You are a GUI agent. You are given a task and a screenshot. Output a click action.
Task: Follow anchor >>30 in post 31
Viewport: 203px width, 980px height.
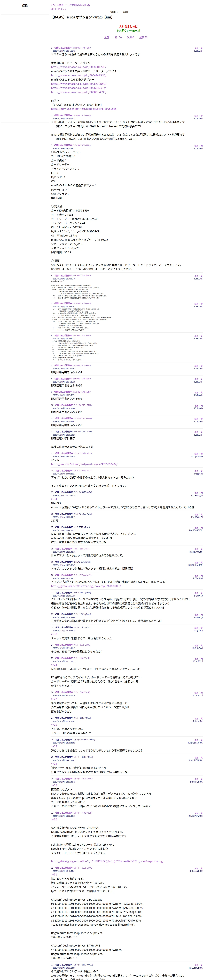(54, 819)
